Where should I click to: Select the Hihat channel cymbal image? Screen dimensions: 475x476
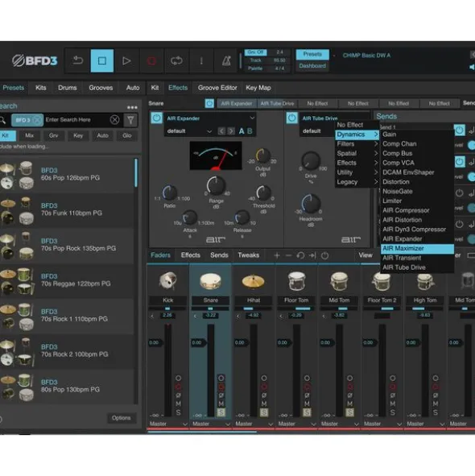coord(253,281)
